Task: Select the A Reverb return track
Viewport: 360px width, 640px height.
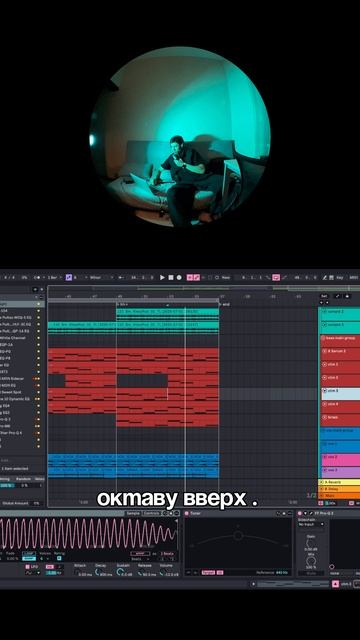Action: 339,482
